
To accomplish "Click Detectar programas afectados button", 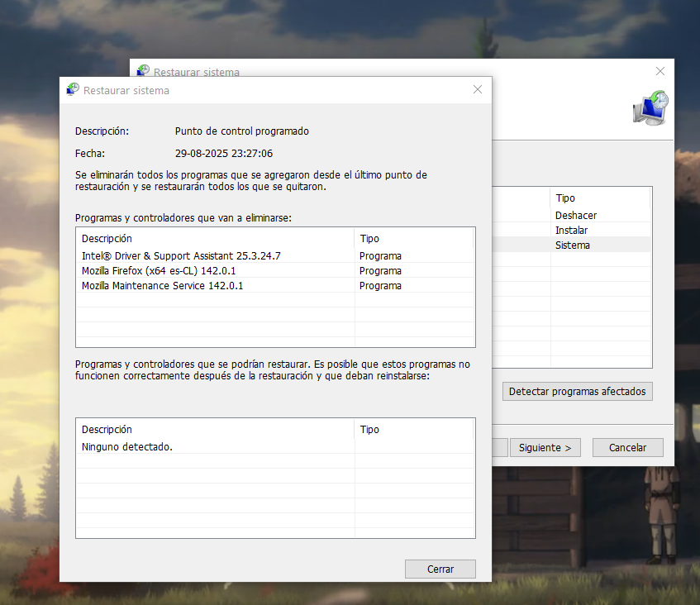I will click(x=577, y=392).
